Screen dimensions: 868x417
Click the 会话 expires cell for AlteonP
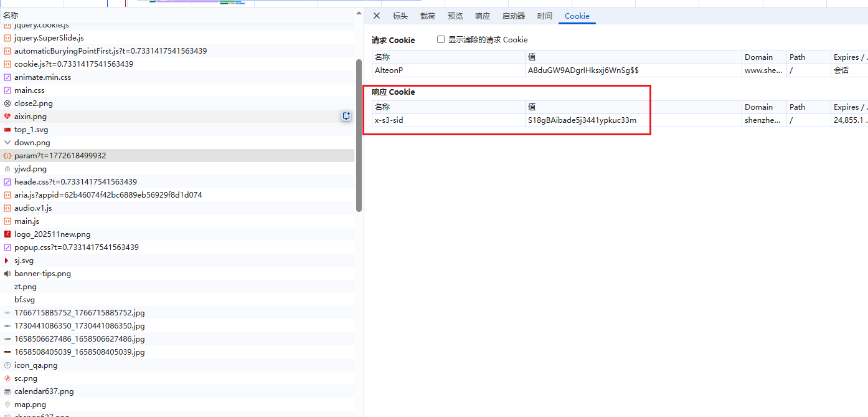(x=849, y=70)
